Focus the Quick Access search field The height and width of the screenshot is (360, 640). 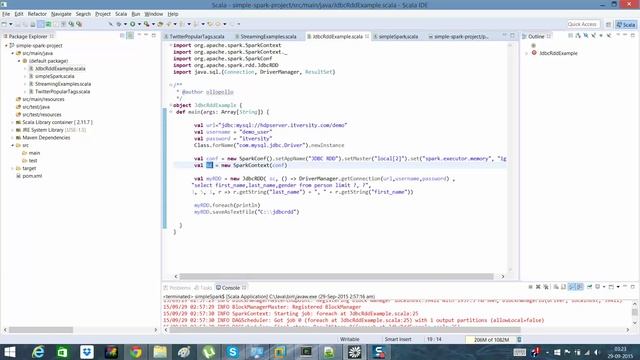(x=583, y=24)
